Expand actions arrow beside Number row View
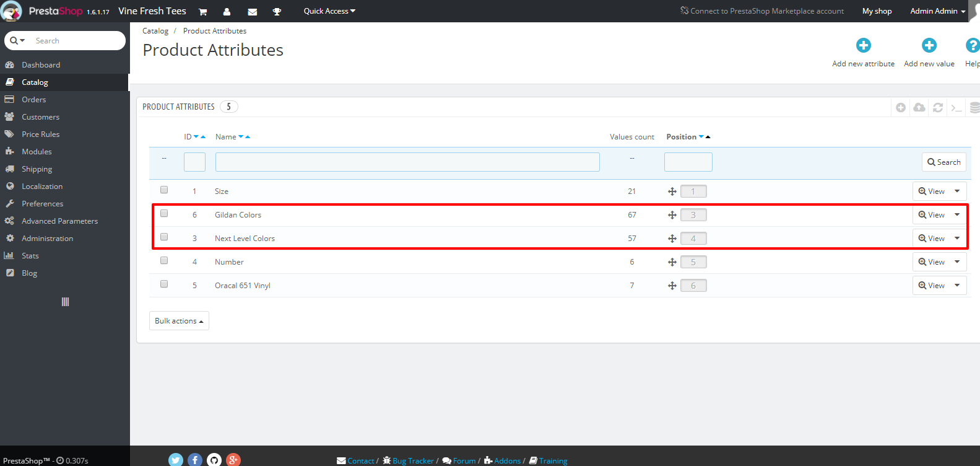980x466 pixels. coord(957,262)
